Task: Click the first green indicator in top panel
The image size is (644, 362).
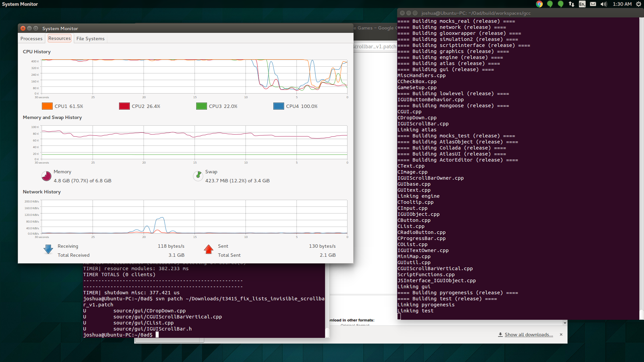Action: pyautogui.click(x=550, y=4)
